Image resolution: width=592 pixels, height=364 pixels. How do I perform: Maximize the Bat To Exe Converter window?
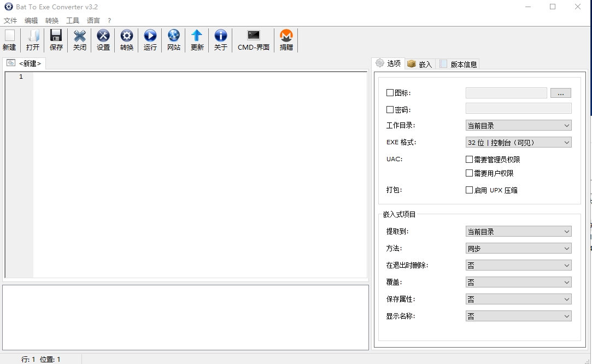click(553, 7)
